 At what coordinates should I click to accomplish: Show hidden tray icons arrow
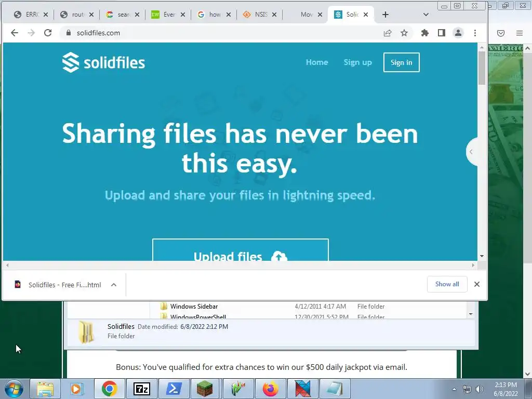click(x=454, y=389)
